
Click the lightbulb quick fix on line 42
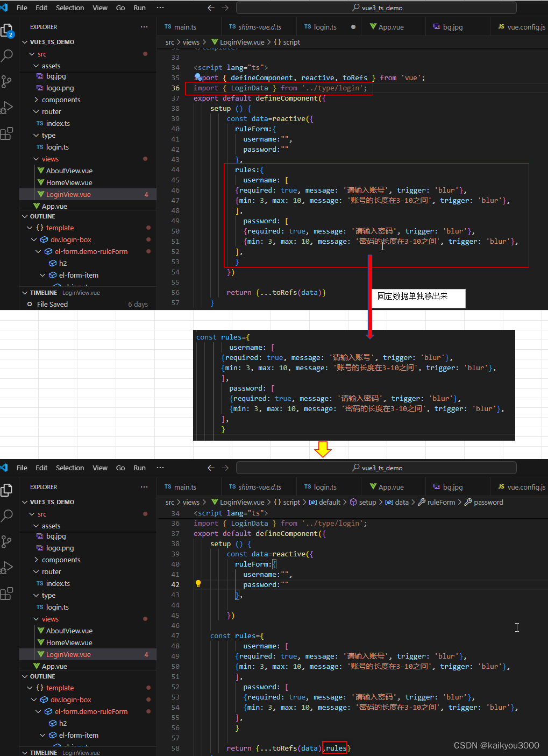tap(198, 583)
